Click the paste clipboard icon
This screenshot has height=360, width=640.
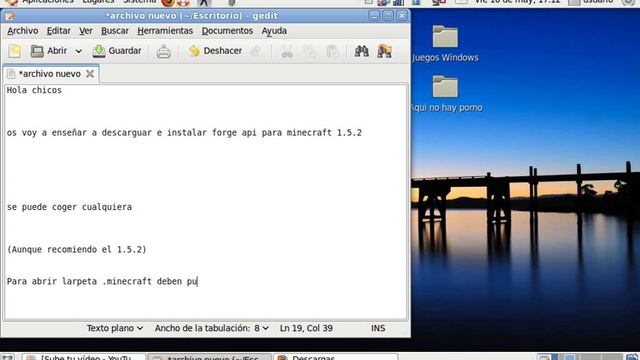(x=332, y=51)
